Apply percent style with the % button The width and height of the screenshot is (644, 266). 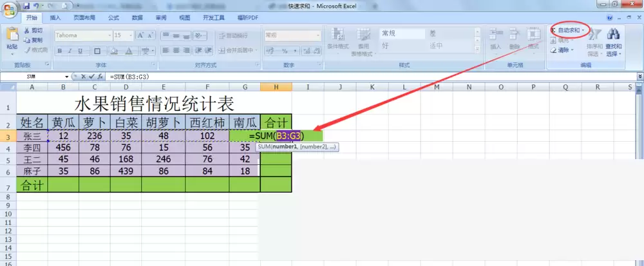(284, 52)
